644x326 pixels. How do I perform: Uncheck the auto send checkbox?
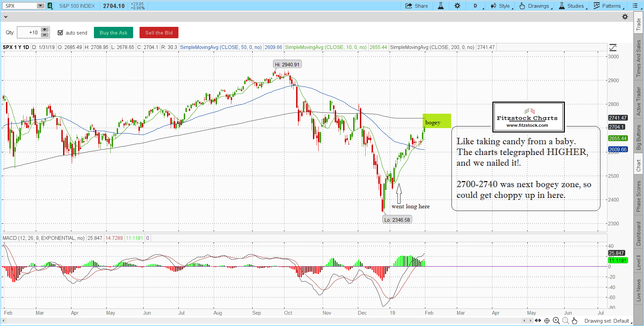60,33
